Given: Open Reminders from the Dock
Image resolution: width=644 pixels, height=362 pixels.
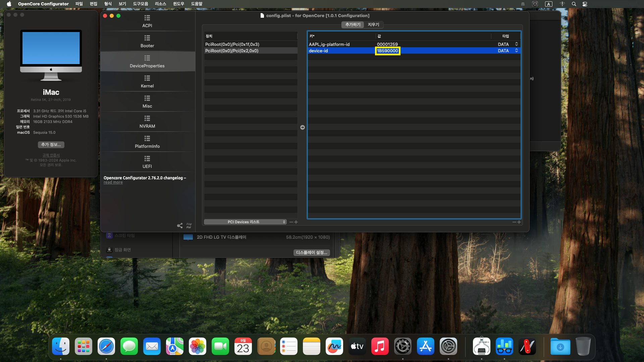Looking at the screenshot, I should [289, 346].
